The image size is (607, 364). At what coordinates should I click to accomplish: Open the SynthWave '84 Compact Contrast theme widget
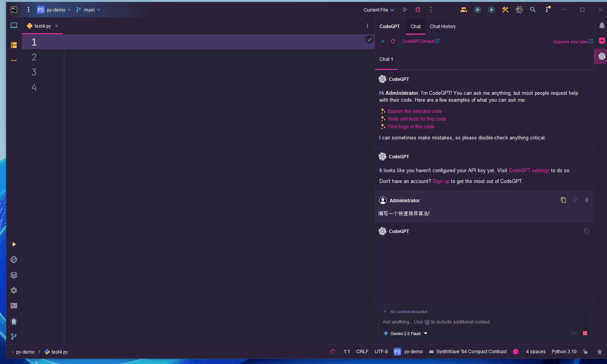pos(468,352)
